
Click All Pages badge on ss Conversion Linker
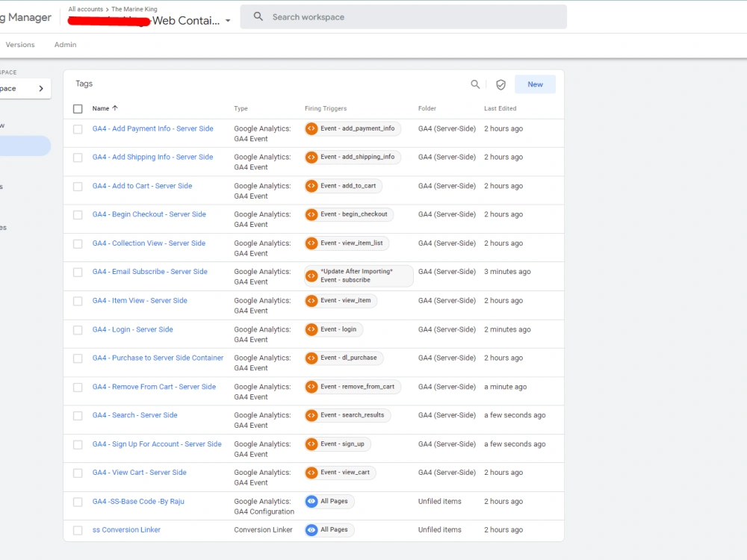[329, 529]
